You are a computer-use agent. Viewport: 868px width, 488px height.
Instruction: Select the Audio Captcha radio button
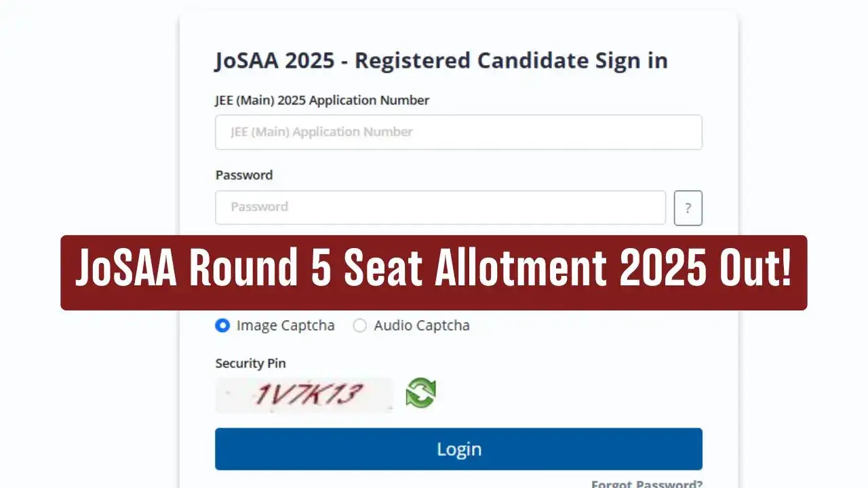click(360, 325)
